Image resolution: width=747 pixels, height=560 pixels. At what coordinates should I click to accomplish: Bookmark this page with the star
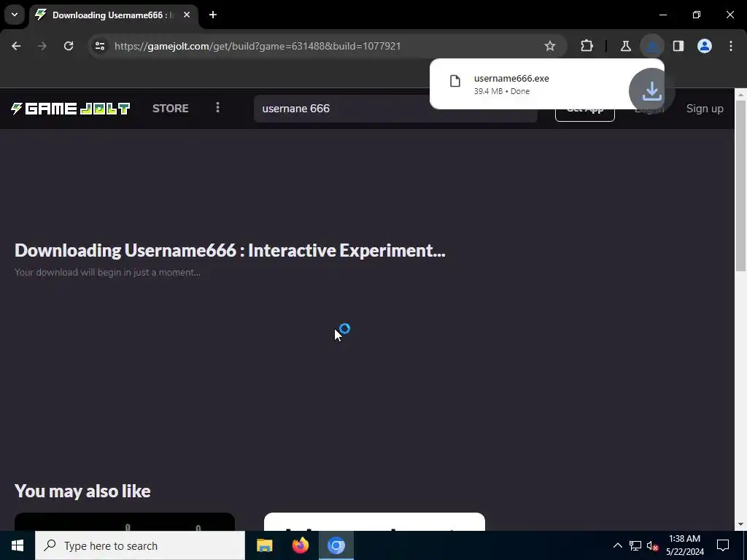click(550, 46)
